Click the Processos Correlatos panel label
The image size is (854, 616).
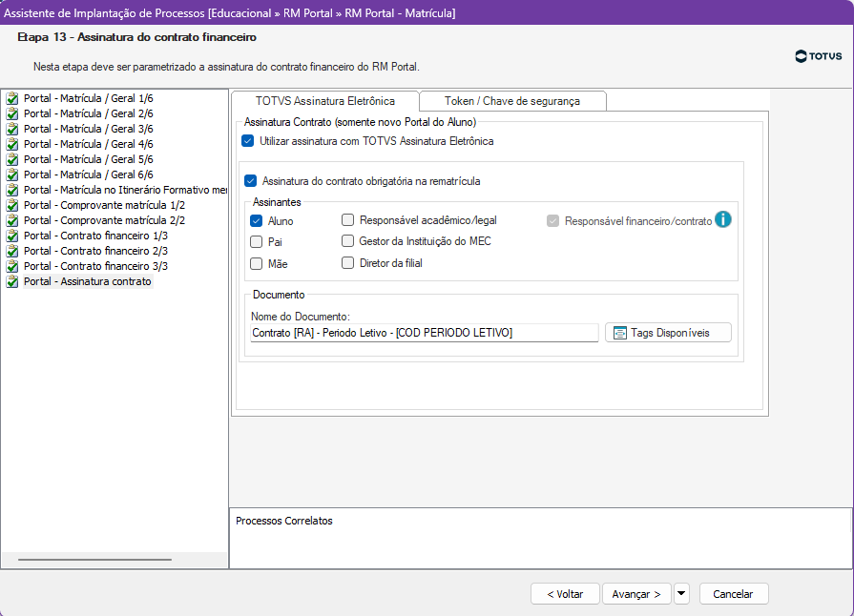pos(284,521)
